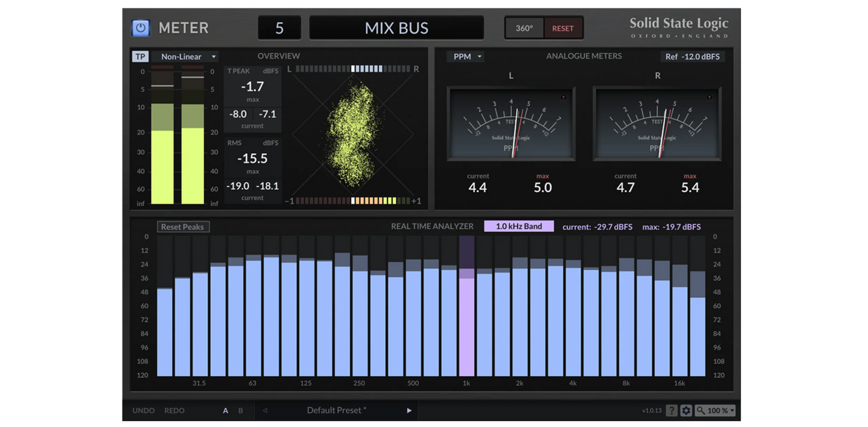Open the help question mark icon
The height and width of the screenshot is (427, 868).
coord(671,411)
